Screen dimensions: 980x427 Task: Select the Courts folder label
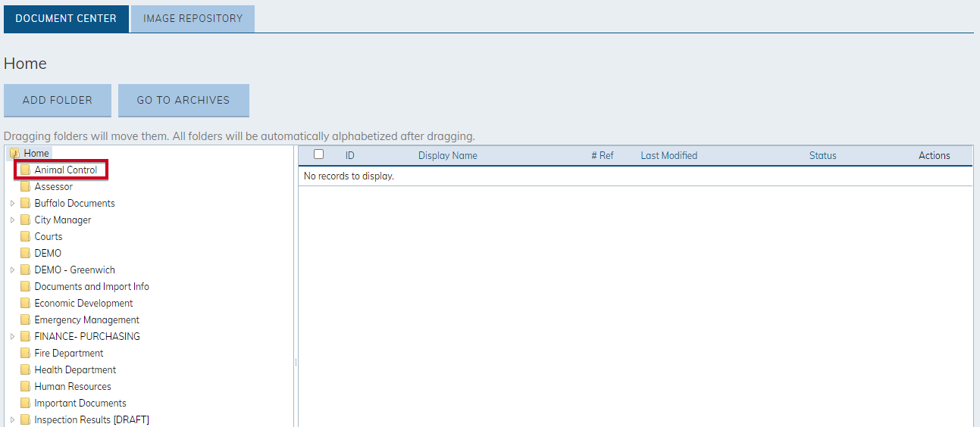click(x=49, y=237)
